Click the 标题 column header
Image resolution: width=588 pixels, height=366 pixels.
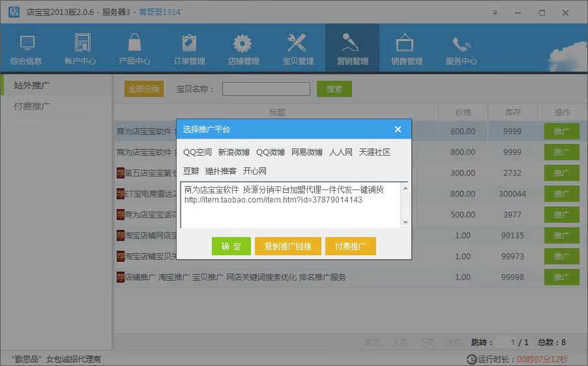(277, 112)
